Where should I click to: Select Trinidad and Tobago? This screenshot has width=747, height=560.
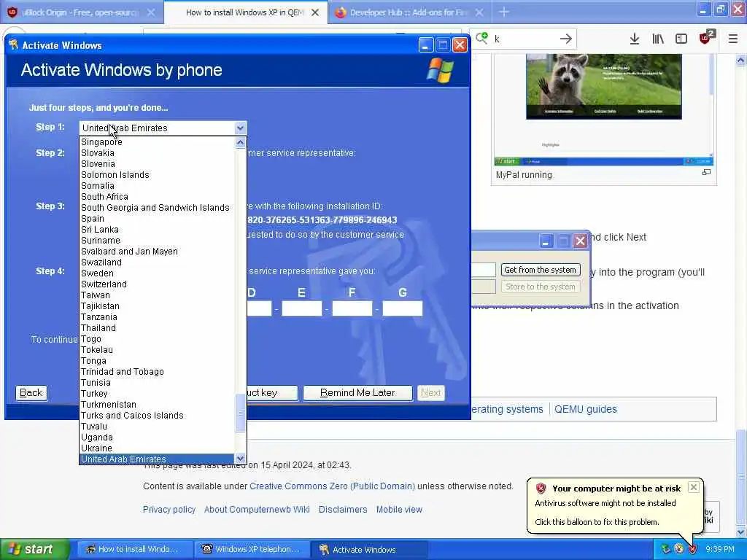[x=157, y=372]
